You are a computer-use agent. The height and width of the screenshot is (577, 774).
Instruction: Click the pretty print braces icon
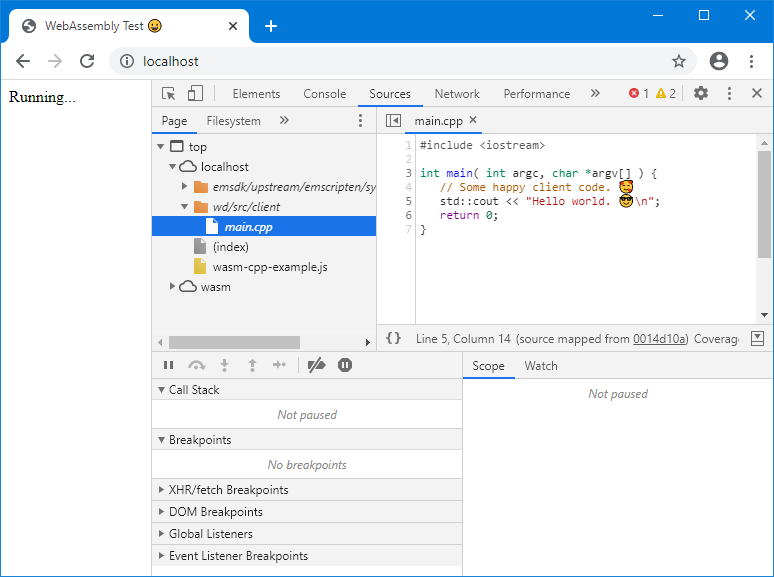[393, 338]
